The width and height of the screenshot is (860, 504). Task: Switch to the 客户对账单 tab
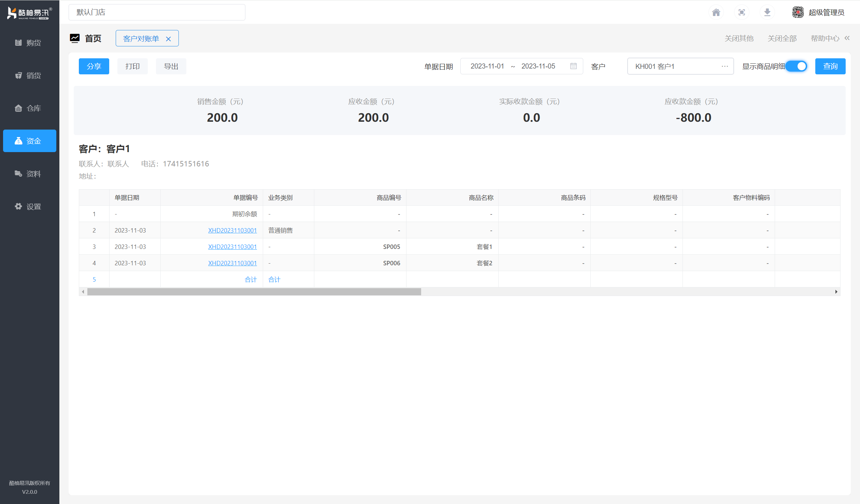pos(141,39)
